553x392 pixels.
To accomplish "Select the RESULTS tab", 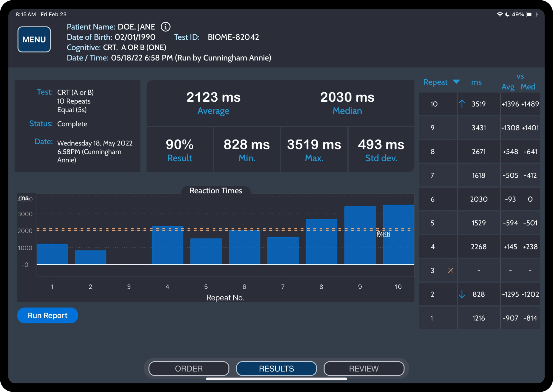I will click(x=276, y=369).
